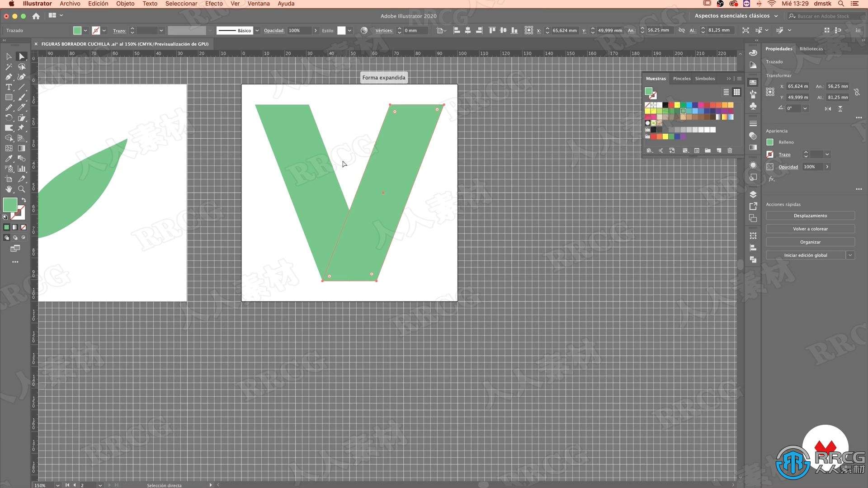Open the Efecto menu

[x=214, y=4]
